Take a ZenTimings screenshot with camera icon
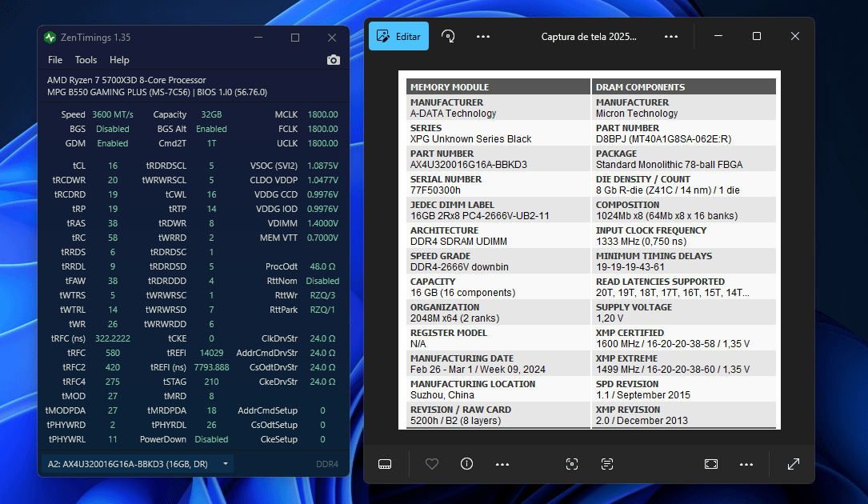Screen dimensions: 868x504 click(x=334, y=60)
